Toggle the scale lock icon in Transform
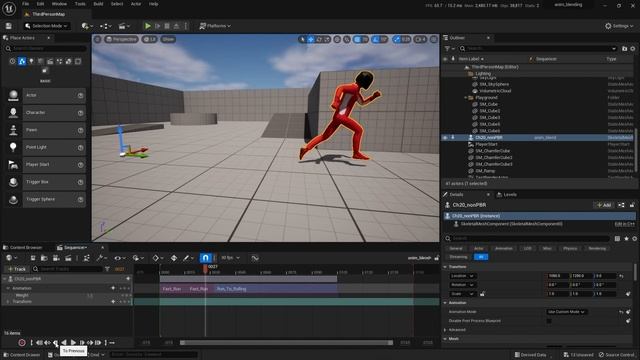Viewport: 640px width, 360px height. 482,294
